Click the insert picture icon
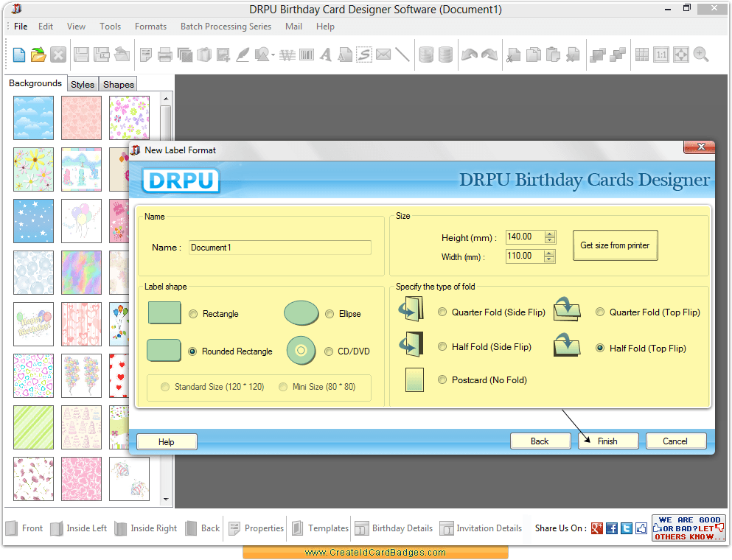The image size is (732, 560). point(223,55)
